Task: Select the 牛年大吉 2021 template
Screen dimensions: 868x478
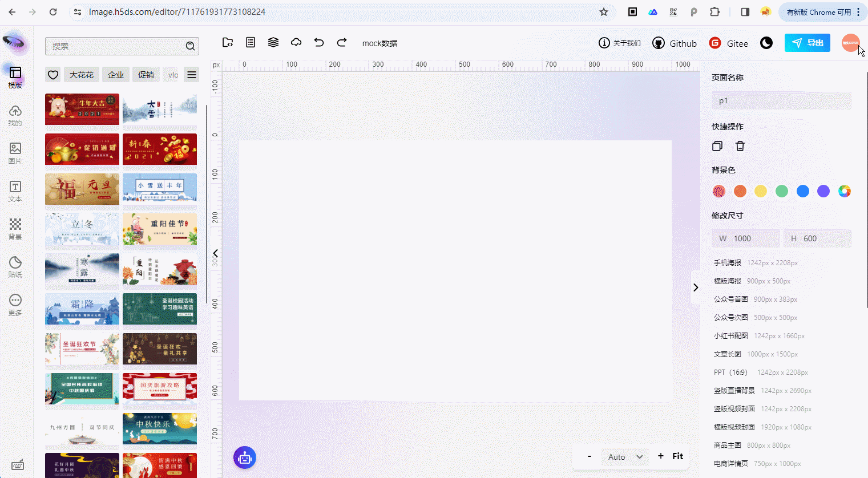Action: click(82, 110)
